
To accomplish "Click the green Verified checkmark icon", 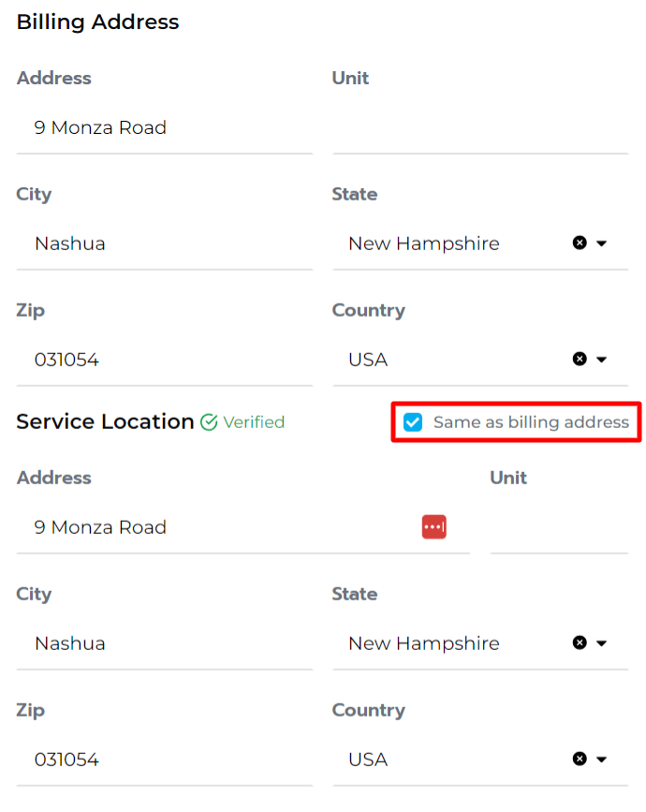I will pos(207,421).
